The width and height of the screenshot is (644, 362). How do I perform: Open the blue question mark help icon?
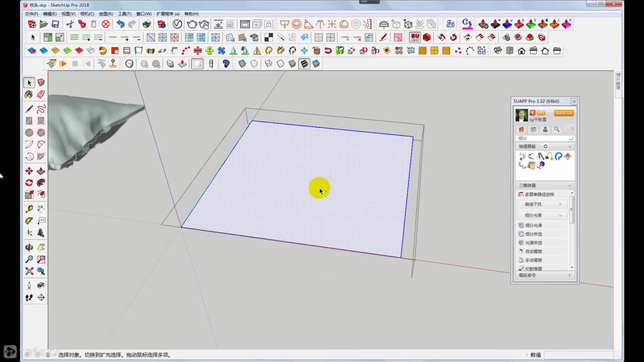click(x=226, y=64)
